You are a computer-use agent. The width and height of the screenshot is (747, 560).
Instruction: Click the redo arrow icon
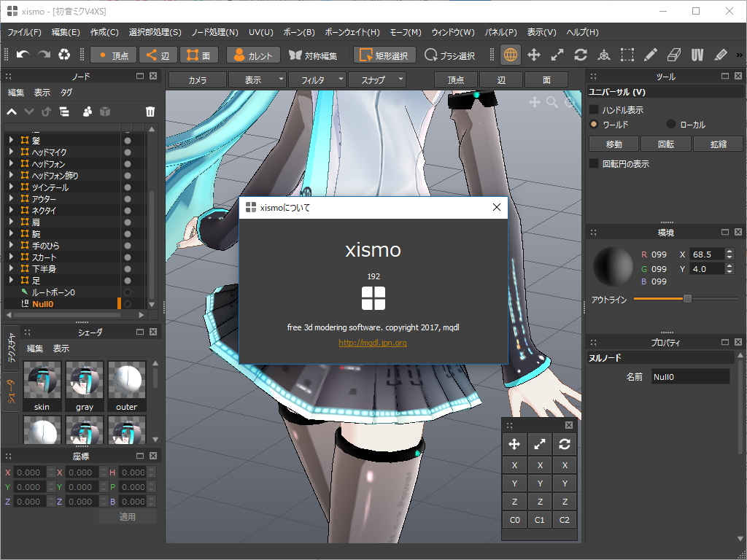tap(44, 55)
